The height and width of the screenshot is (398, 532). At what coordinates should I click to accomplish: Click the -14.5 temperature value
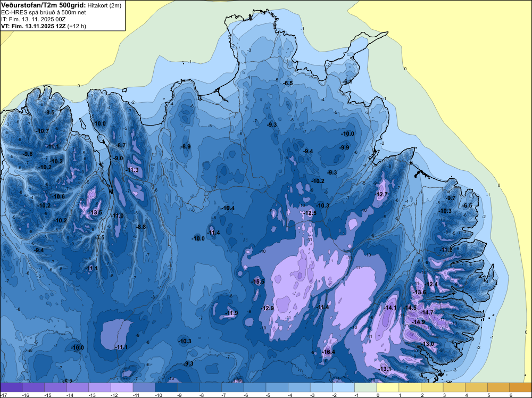tap(410, 308)
